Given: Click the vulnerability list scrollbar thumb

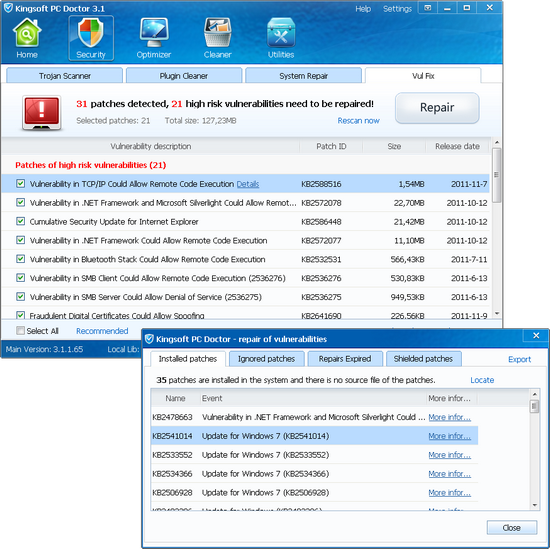Looking at the screenshot, I should point(496,175).
